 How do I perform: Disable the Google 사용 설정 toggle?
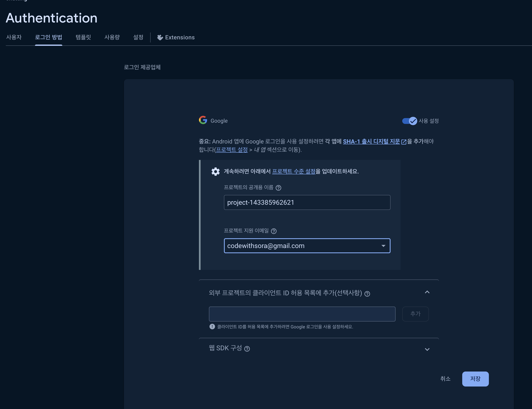click(x=410, y=121)
